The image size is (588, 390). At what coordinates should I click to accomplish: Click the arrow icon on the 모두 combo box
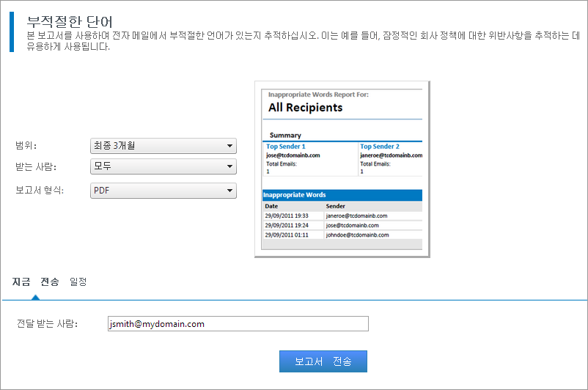[229, 167]
